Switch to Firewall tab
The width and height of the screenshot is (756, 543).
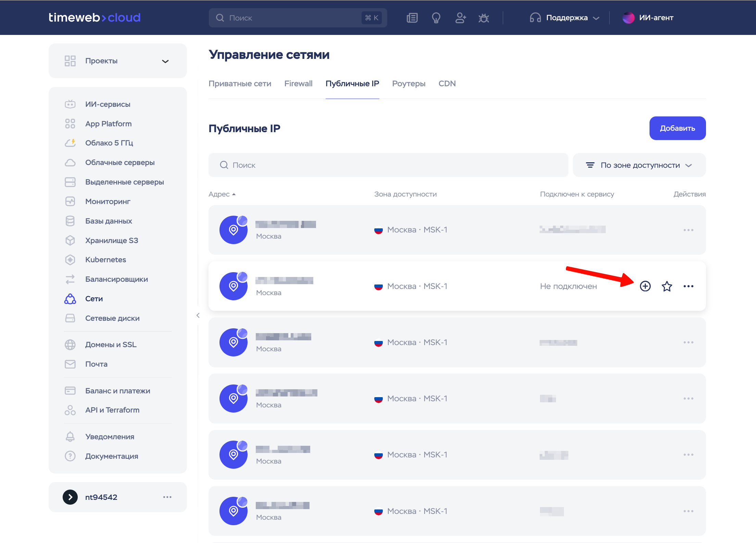pos(298,84)
